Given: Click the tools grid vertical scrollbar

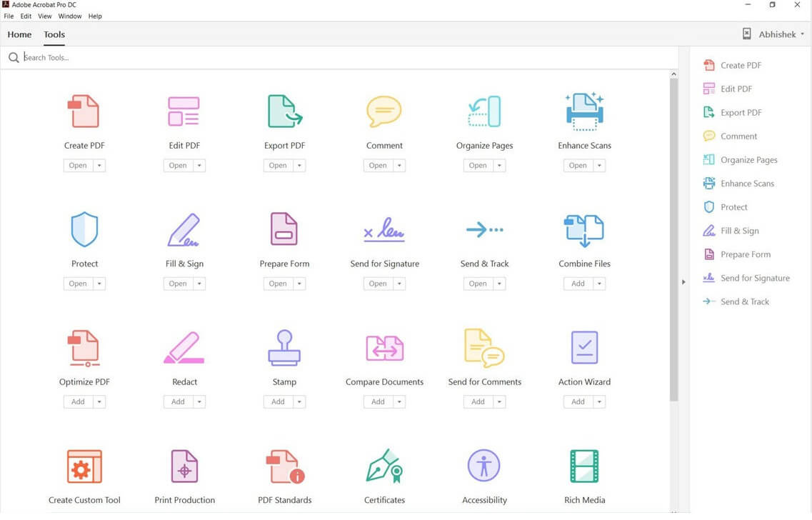Looking at the screenshot, I should tap(673, 239).
